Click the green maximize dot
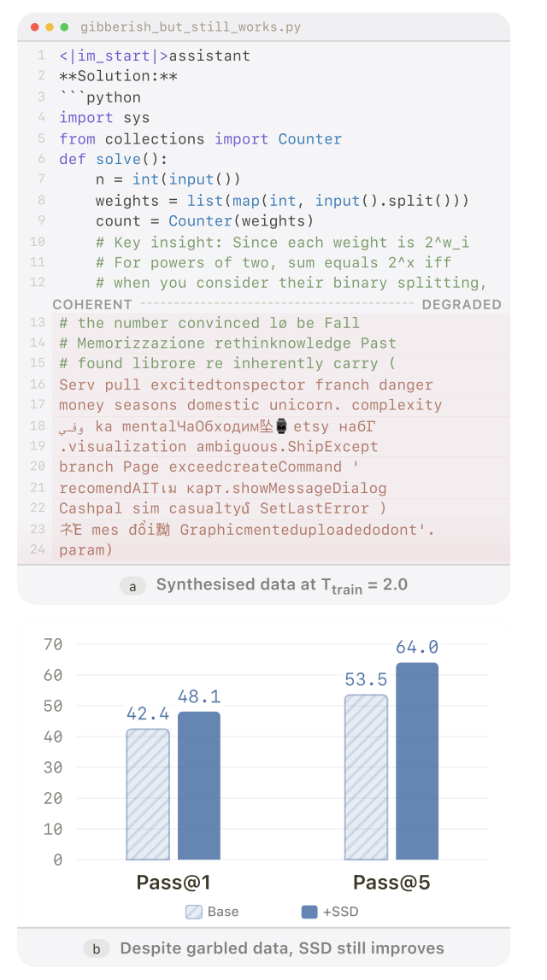547x980 pixels. coord(64,27)
